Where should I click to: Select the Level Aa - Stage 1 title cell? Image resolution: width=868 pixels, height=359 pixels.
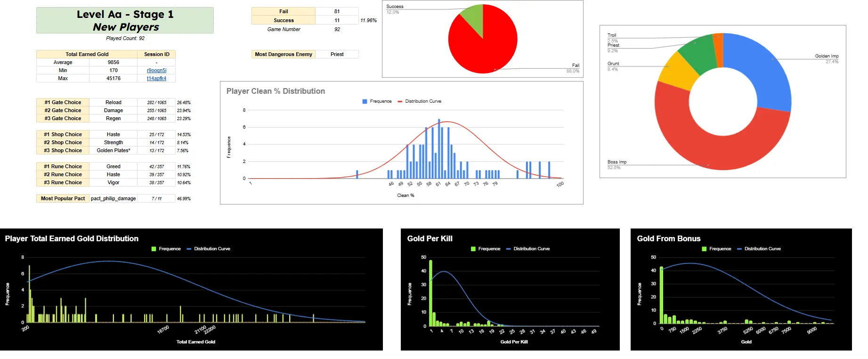tap(125, 20)
